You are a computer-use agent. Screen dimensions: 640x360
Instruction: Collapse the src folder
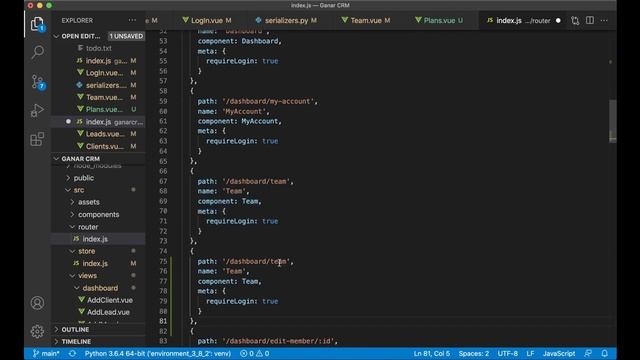78,190
